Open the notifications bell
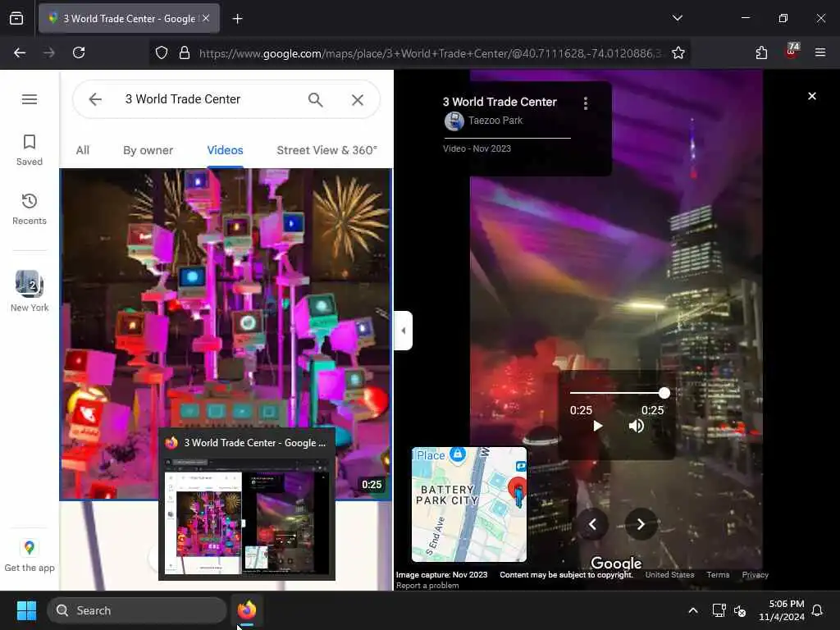840x630 pixels. [x=818, y=610]
